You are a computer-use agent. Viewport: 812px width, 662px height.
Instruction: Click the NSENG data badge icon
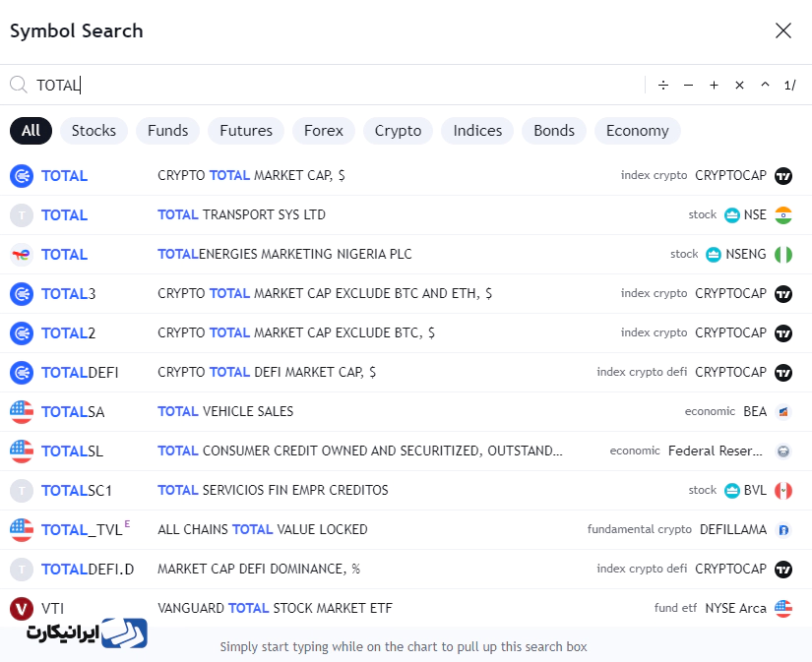714,255
